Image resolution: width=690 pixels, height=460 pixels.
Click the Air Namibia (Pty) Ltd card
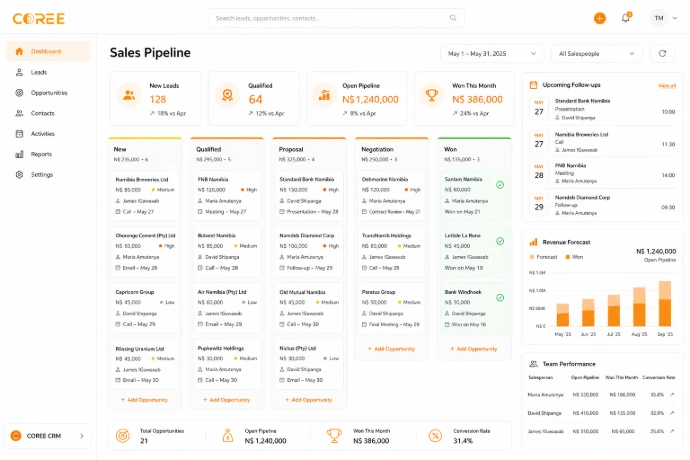tap(227, 308)
